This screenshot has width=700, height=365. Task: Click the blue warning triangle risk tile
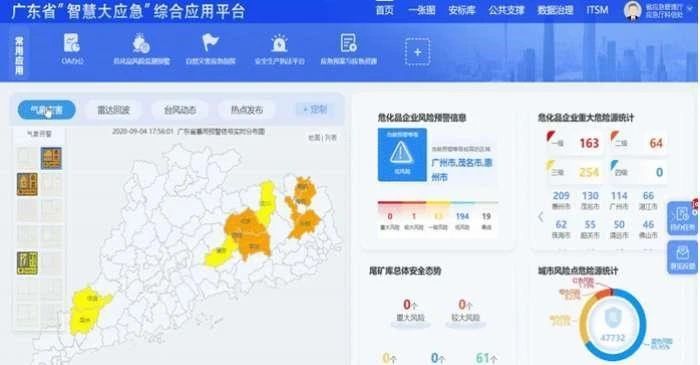point(402,154)
